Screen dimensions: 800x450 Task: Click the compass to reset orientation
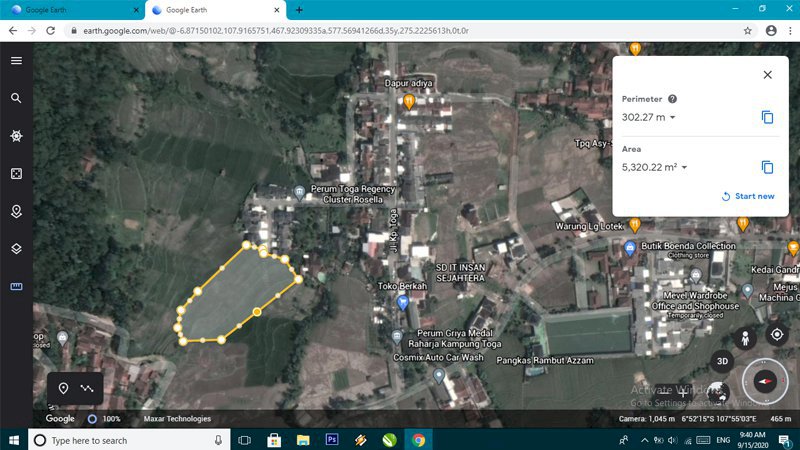pos(766,382)
